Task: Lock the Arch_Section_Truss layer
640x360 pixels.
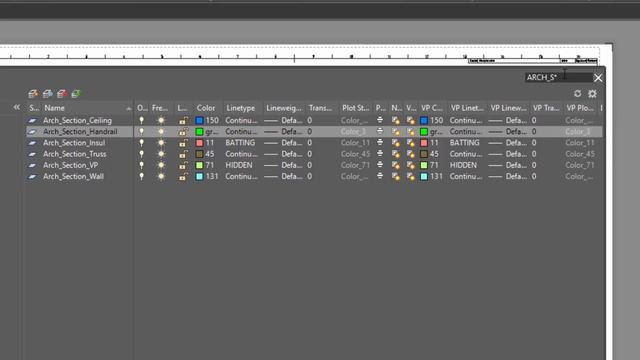Action: tap(183, 154)
